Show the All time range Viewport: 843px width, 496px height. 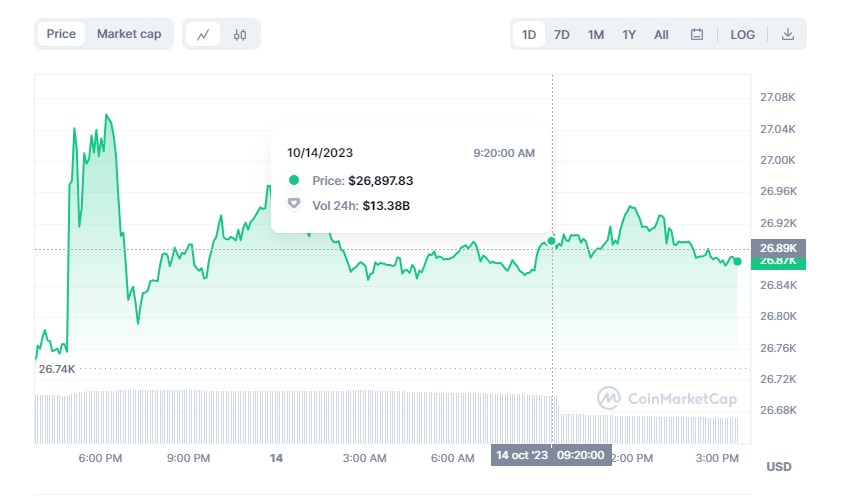click(x=661, y=34)
